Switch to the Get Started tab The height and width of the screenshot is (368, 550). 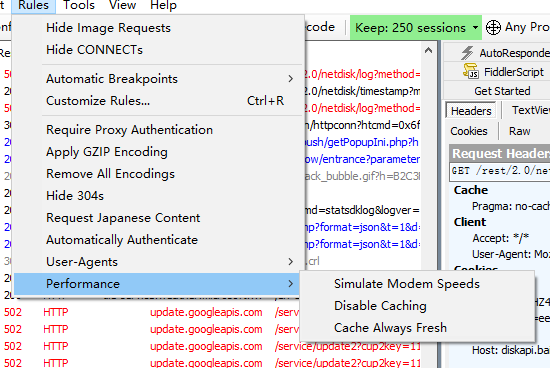[x=502, y=91]
